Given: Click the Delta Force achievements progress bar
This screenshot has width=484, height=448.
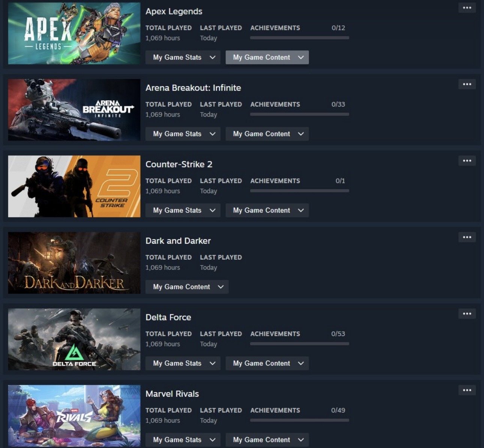Looking at the screenshot, I should pos(300,344).
